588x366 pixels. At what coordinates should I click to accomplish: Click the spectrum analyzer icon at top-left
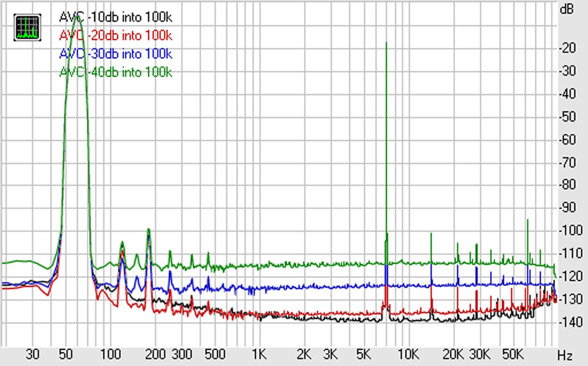coord(27,28)
